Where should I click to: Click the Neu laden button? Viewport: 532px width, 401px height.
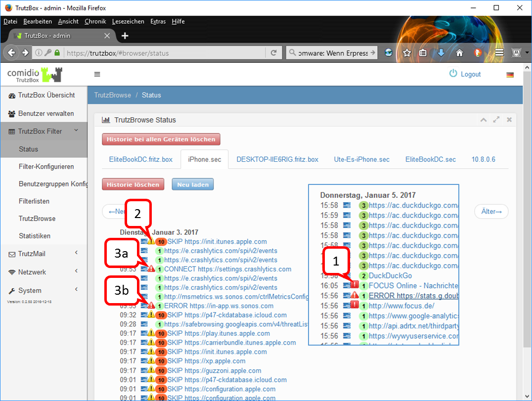pos(193,184)
